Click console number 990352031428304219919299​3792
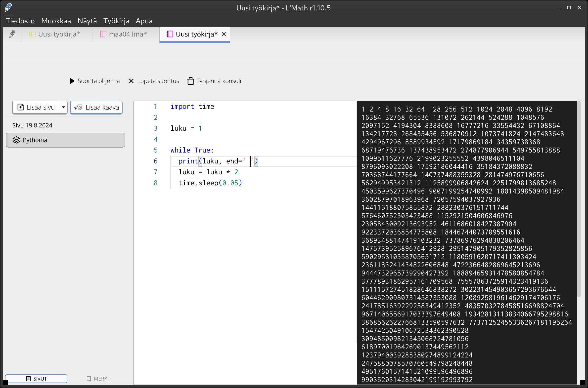Image resolution: width=588 pixels, height=388 pixels. coord(417,380)
